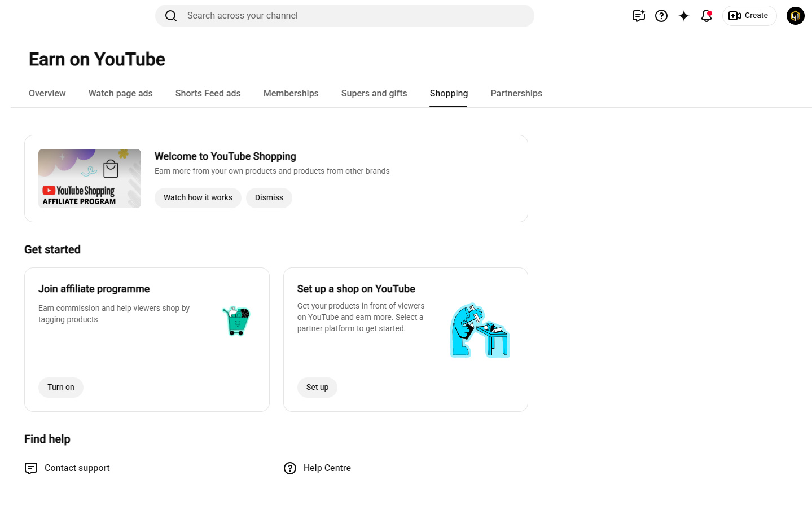The image size is (812, 519).
Task: Click the Get started heading
Action: pyautogui.click(x=52, y=249)
